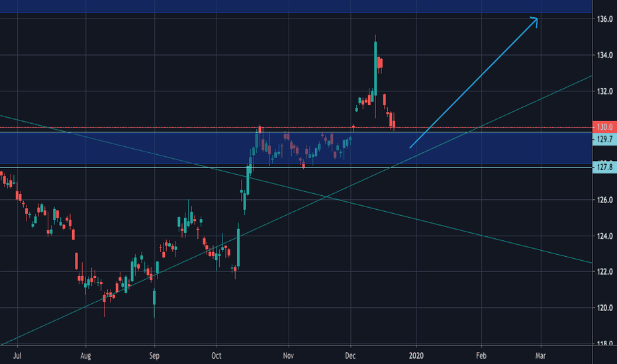Click the 120.0 price axis label
The image size is (617, 364).
[x=605, y=308]
